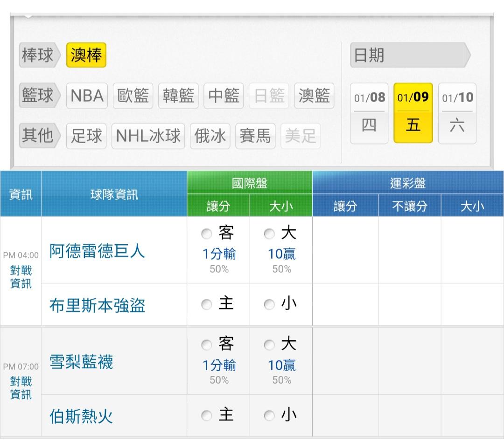
Task: Open 對戰資訊 for the PM 07:00 game
Action: pos(21,388)
